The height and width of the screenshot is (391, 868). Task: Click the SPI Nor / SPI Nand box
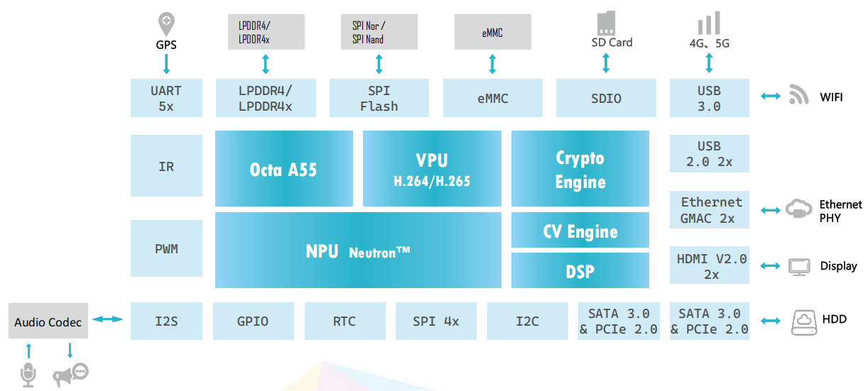click(379, 33)
